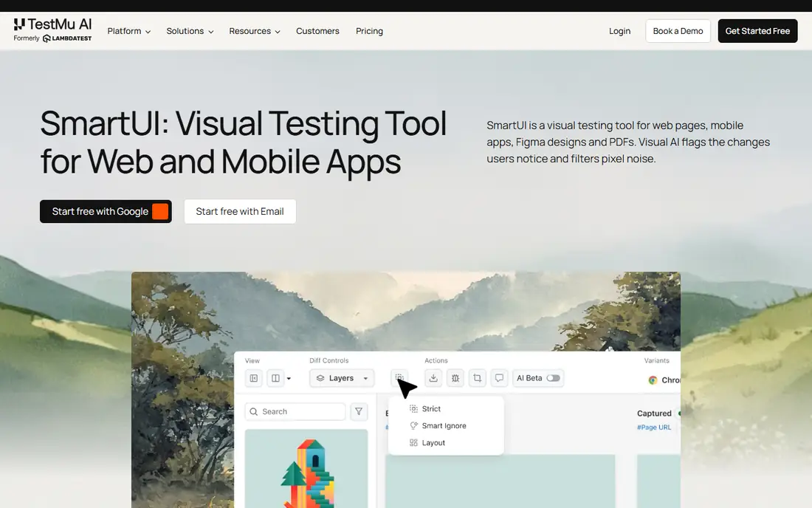Viewport: 812px width, 508px height.
Task: Click the Search field in screenshot list
Action: [295, 412]
